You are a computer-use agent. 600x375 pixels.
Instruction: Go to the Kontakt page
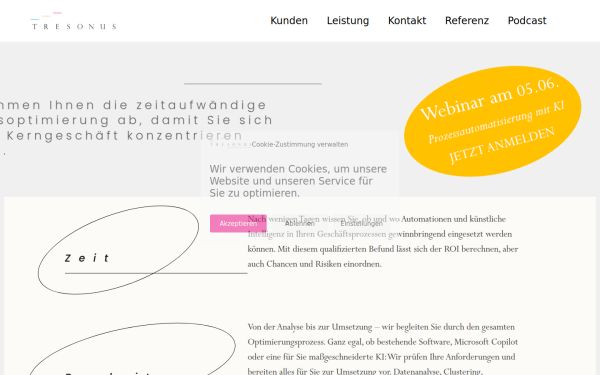tap(407, 21)
